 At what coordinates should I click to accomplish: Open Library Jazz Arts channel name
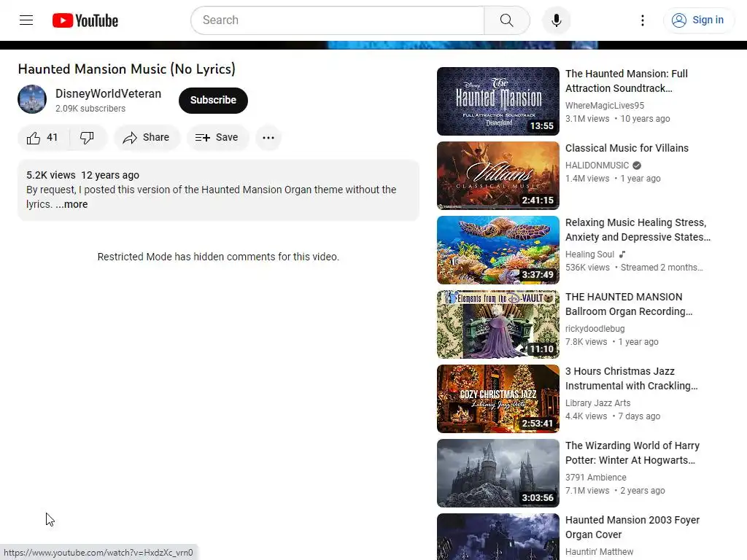pyautogui.click(x=598, y=402)
